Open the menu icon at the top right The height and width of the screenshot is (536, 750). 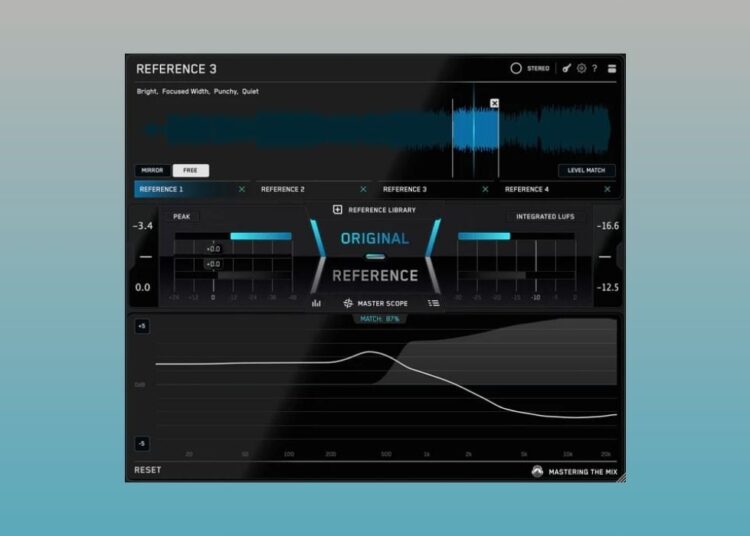click(612, 68)
